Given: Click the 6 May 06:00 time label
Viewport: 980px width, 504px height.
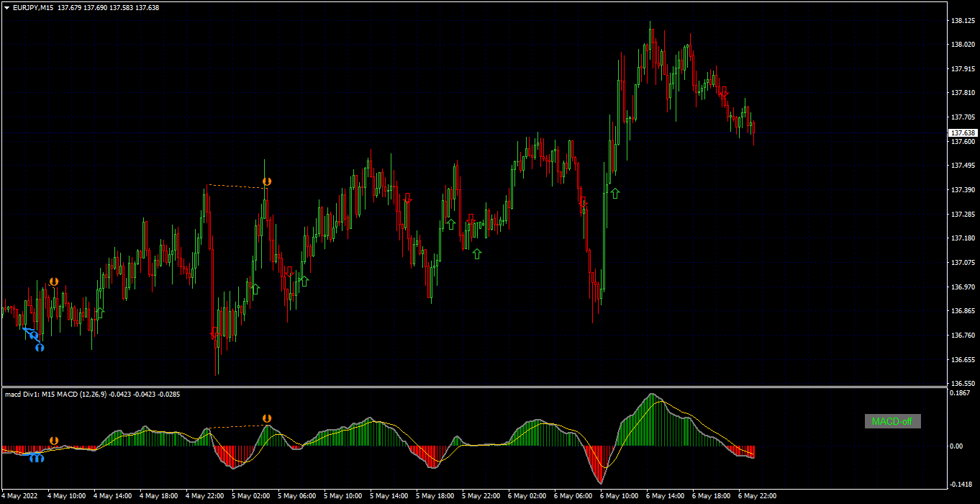Looking at the screenshot, I should [573, 496].
